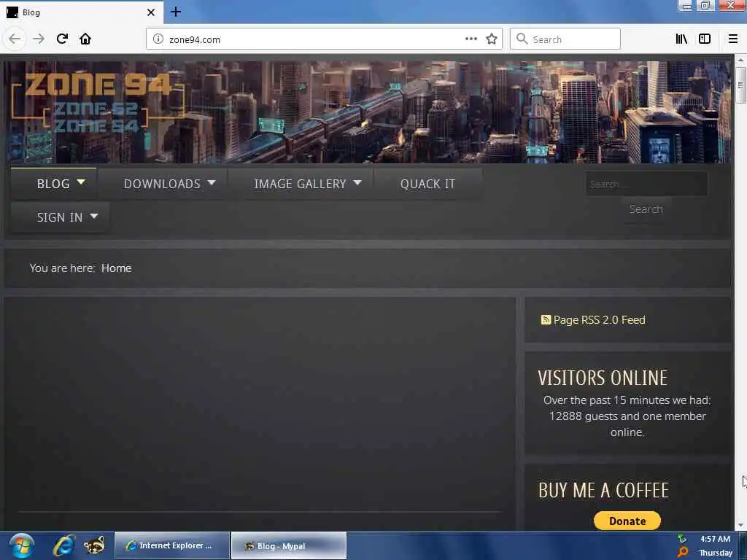Click the vertical scrollbar thumb
Screen dimensions: 747x560
click(x=740, y=85)
